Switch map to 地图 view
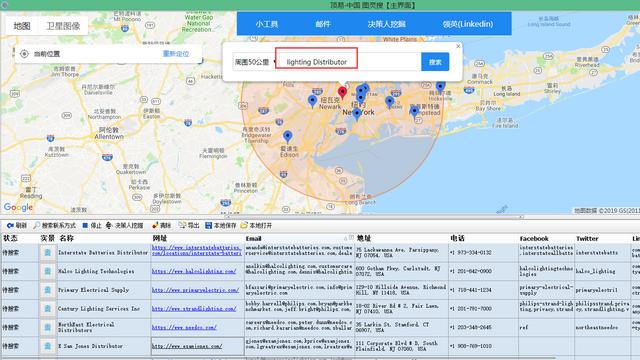Image resolution: width=640 pixels, height=360 pixels. coord(22,26)
